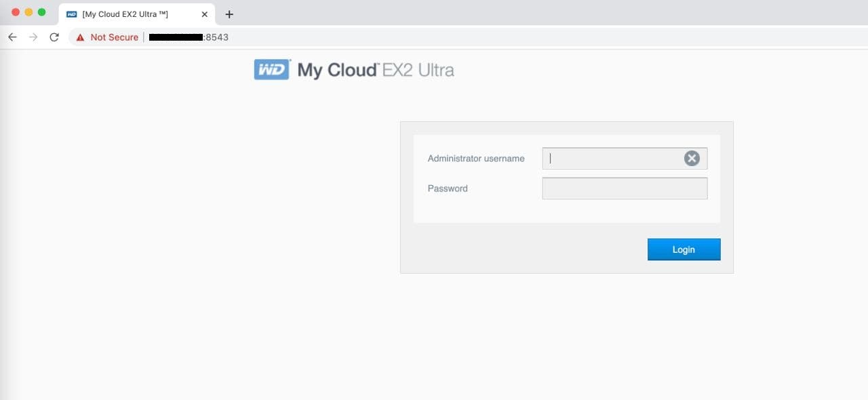The height and width of the screenshot is (400, 868).
Task: Click the address bar showing port 8543
Action: click(468, 37)
